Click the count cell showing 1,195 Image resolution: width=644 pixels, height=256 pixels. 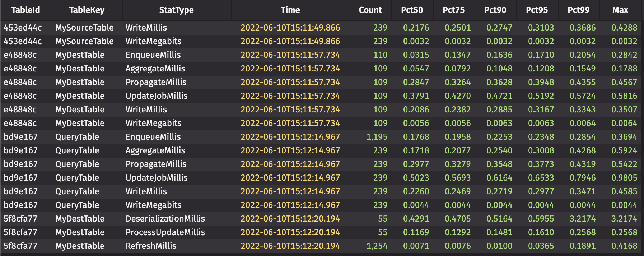point(377,137)
